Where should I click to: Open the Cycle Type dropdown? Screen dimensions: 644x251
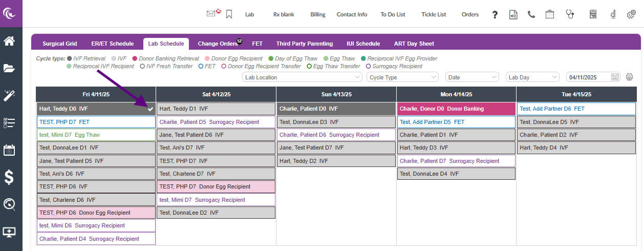[x=402, y=77]
